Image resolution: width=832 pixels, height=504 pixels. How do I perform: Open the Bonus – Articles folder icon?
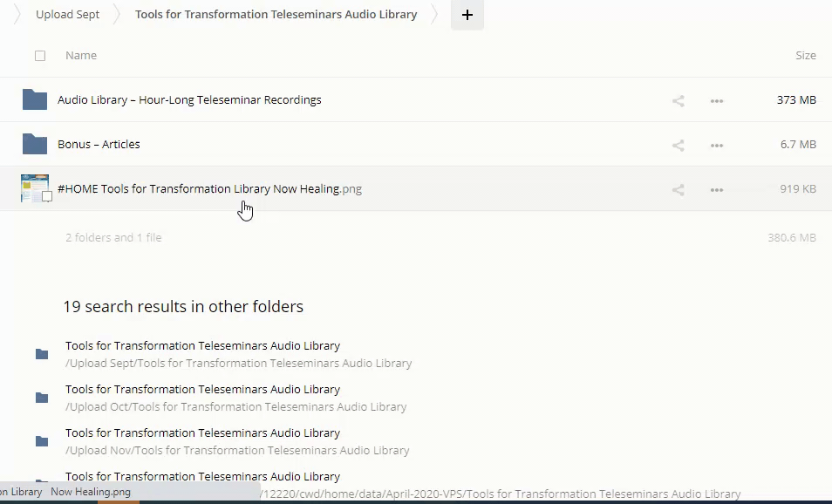coord(35,144)
